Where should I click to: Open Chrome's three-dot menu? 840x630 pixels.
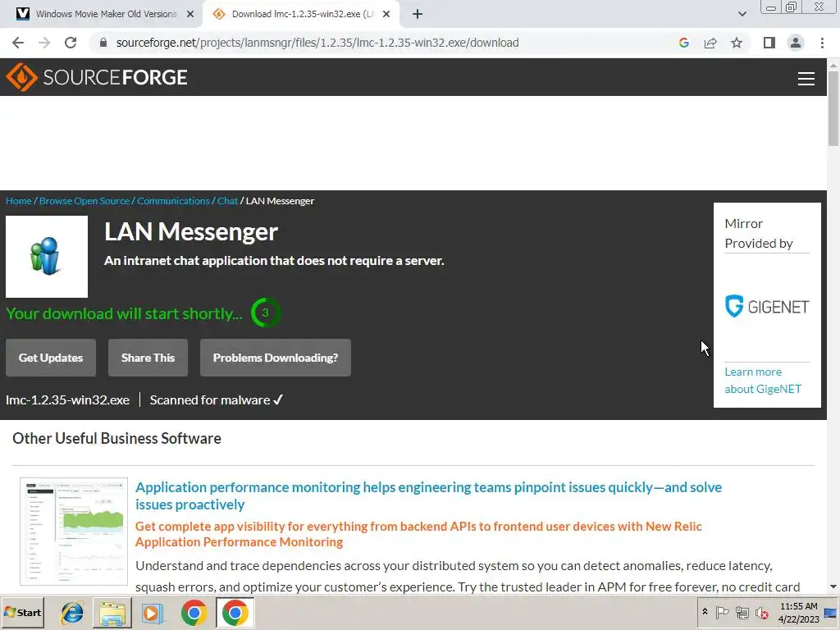click(x=822, y=43)
